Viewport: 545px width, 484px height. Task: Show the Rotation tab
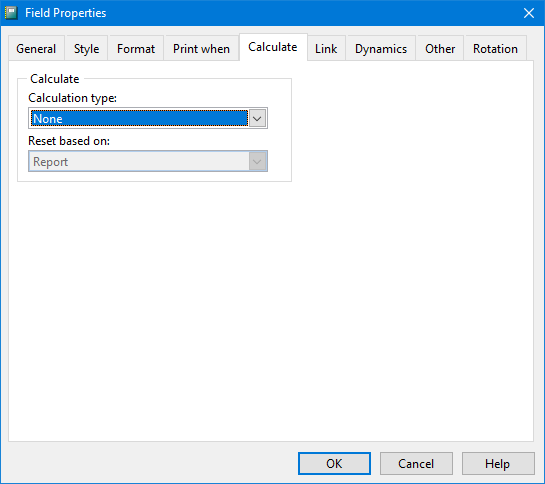pyautogui.click(x=496, y=49)
